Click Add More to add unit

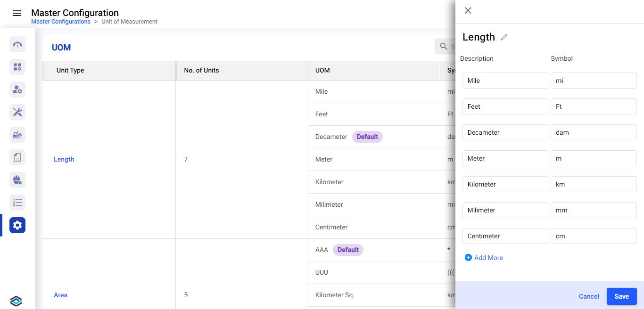point(484,258)
